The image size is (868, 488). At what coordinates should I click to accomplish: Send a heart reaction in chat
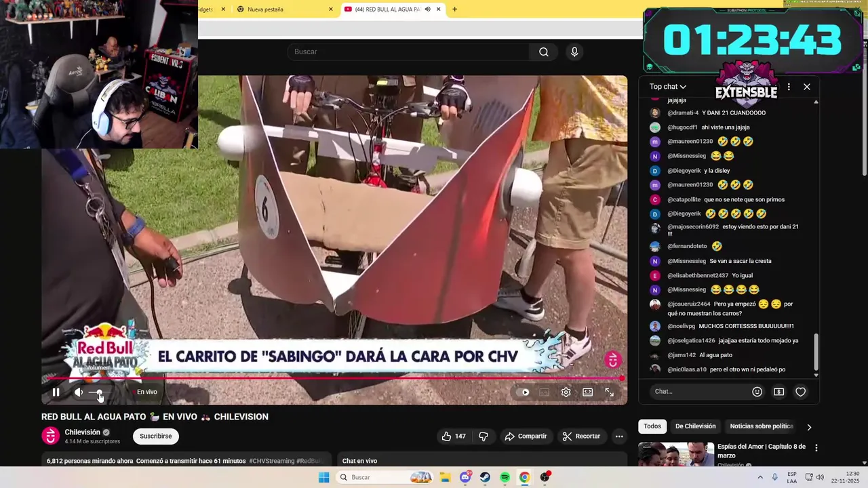800,391
